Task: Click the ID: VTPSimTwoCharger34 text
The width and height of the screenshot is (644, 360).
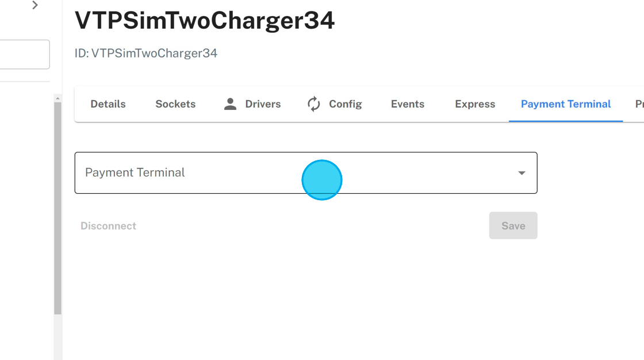Action: click(146, 53)
